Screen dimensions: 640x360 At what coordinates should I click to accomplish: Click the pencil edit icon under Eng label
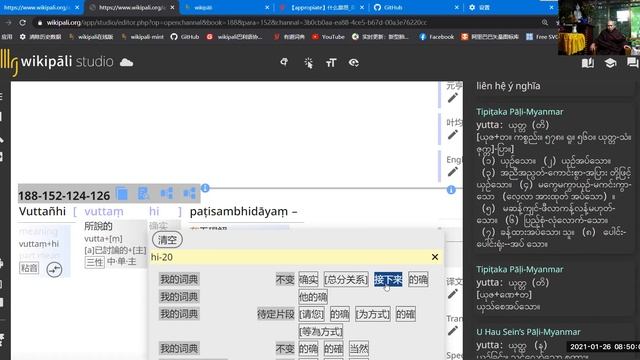coord(453,171)
